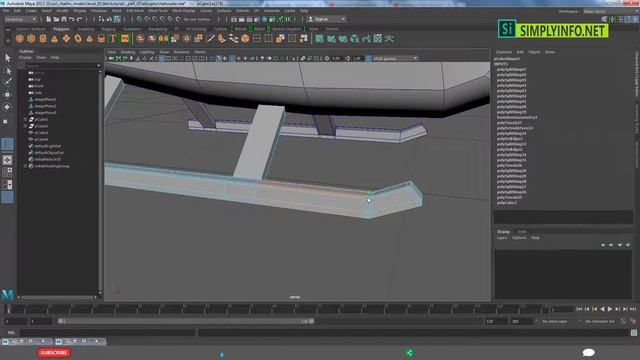Toggle Make Live magnet icon
640x360 pixels.
(x=178, y=19)
